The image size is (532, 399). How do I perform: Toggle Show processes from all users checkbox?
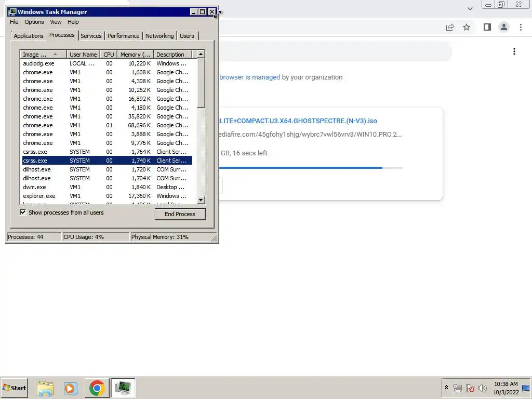(x=23, y=212)
